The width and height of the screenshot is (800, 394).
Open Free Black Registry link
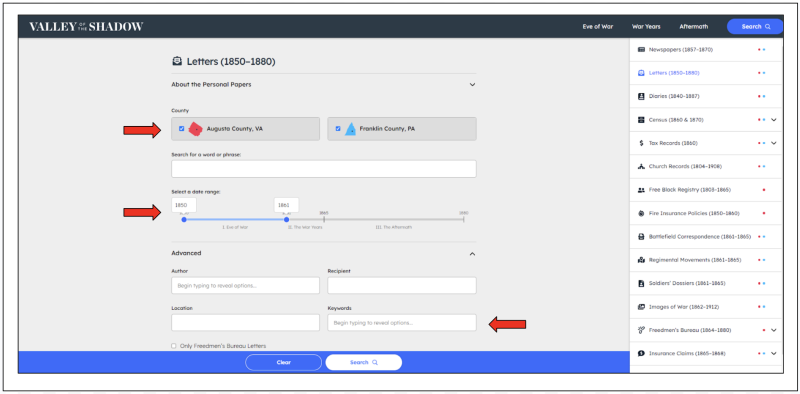(690, 190)
